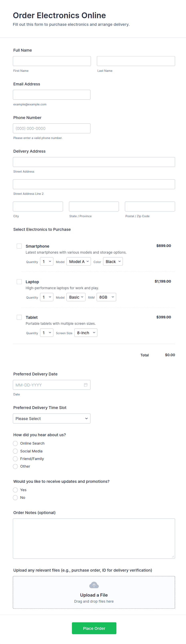Expand the Smartphone Color dropdown
Screen dimensions: 186x644
(x=113, y=262)
